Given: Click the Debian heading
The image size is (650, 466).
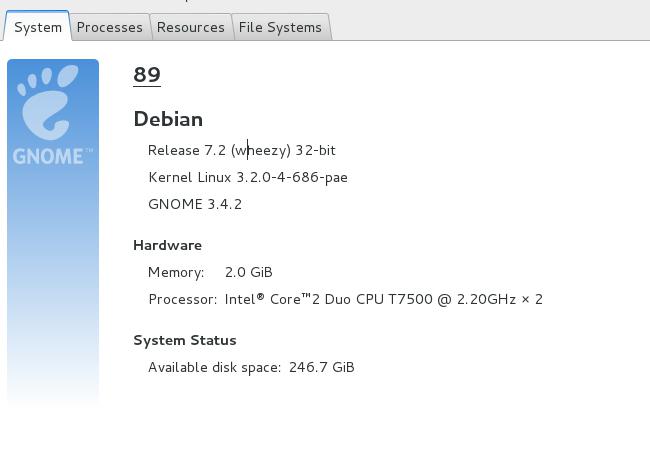Looking at the screenshot, I should [x=168, y=119].
